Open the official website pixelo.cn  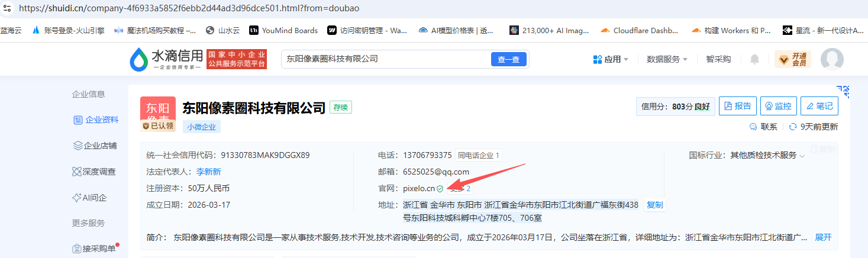click(x=419, y=188)
